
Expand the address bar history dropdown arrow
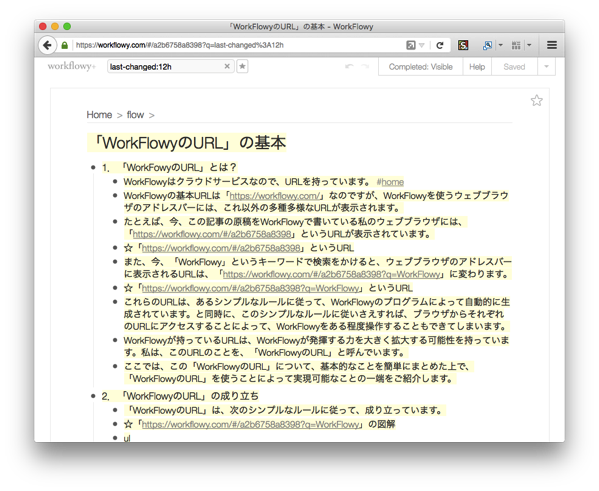422,45
